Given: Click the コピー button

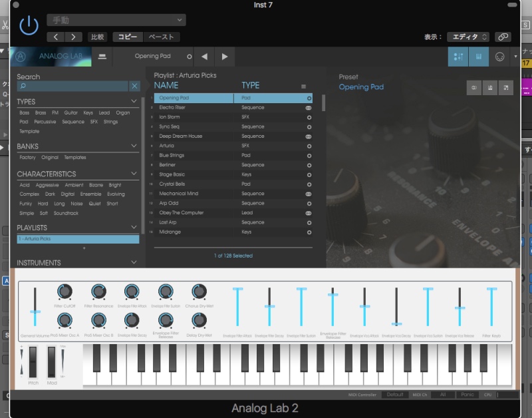Looking at the screenshot, I should [128, 37].
